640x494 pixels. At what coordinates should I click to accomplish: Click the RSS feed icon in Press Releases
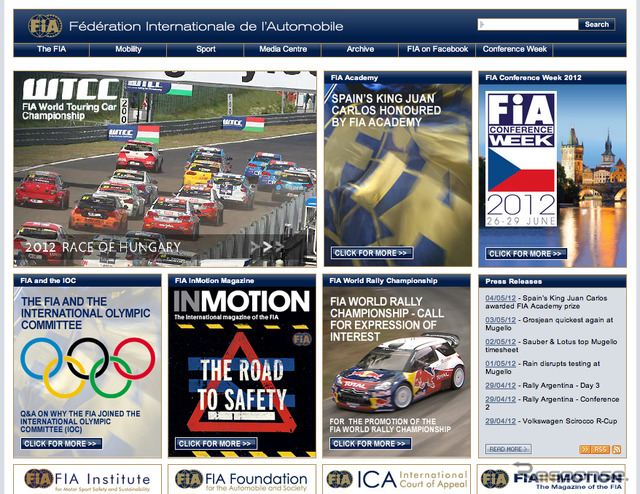point(616,449)
